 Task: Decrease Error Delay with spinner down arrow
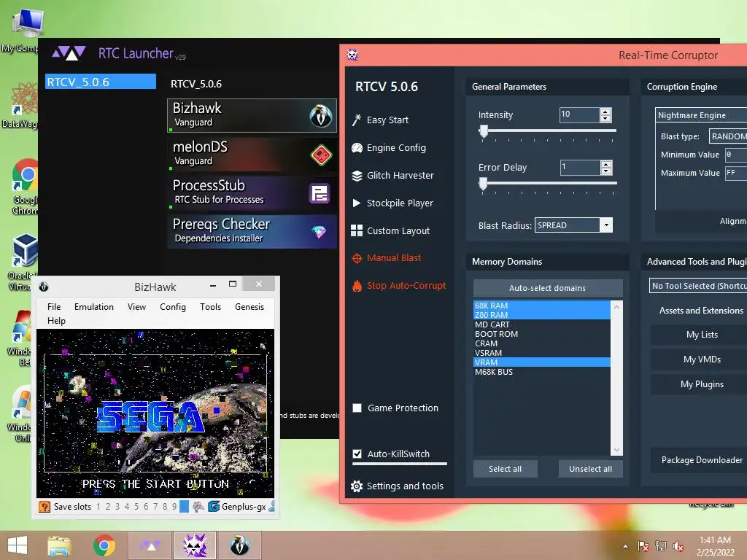606,171
